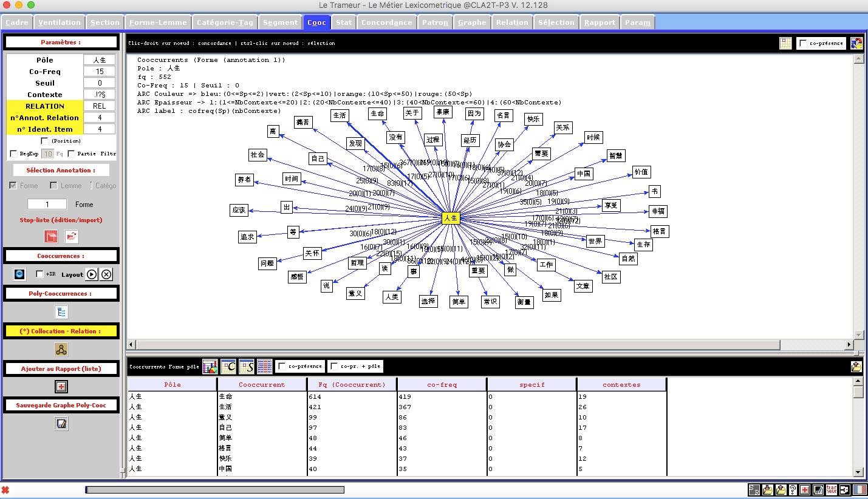This screenshot has width=868, height=499.
Task: Click the table scroll-down arrow
Action: (x=858, y=472)
